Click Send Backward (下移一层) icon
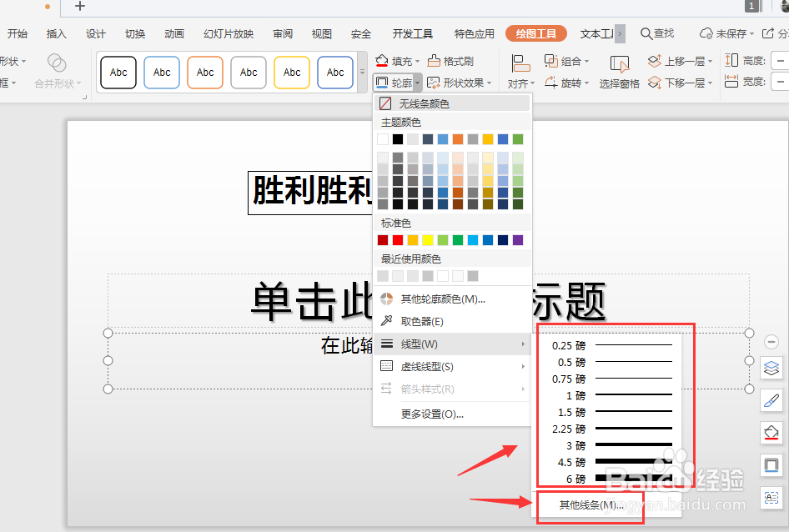Viewport: 789px width, 532px height. [654, 82]
